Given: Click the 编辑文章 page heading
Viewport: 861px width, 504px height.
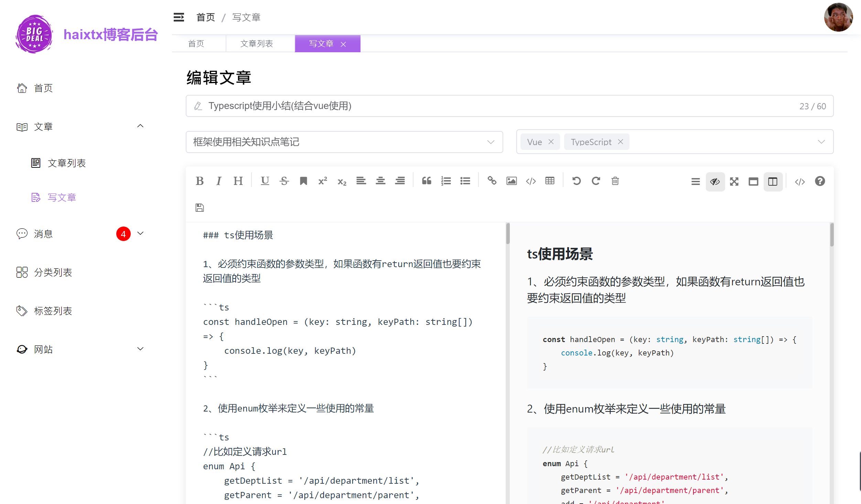Looking at the screenshot, I should pyautogui.click(x=219, y=77).
